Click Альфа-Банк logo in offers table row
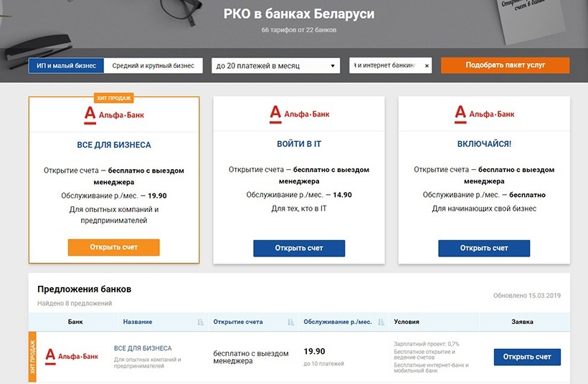 click(72, 355)
